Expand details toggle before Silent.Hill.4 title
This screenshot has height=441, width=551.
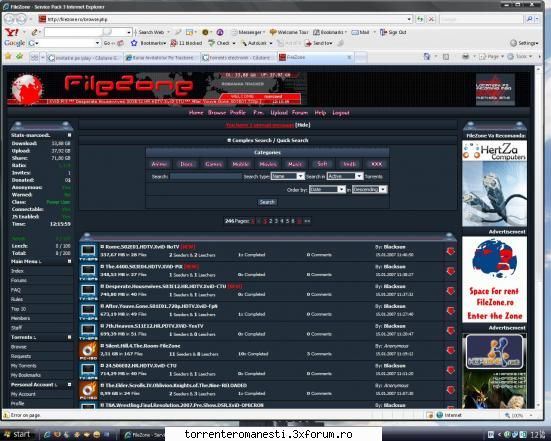click(x=102, y=346)
